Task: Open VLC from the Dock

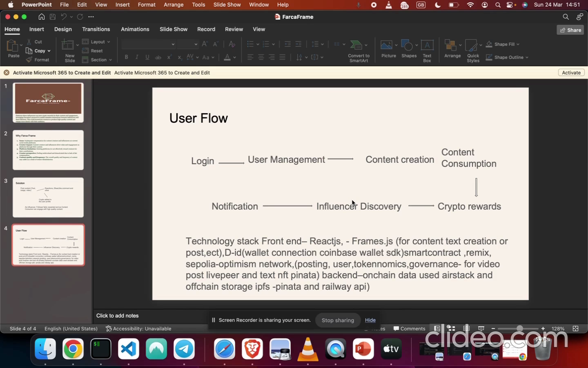Action: pos(308,350)
